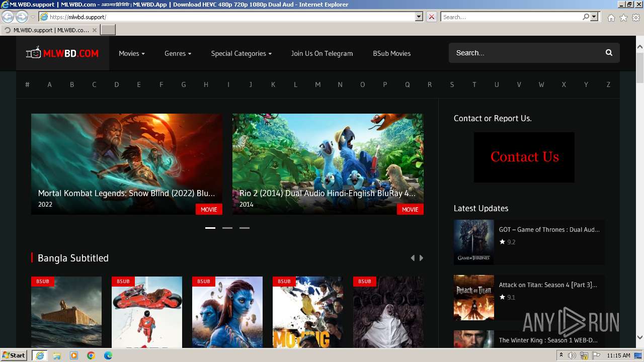The height and width of the screenshot is (362, 644).
Task: Open the ark on sea BSUB poster
Action: point(66,312)
